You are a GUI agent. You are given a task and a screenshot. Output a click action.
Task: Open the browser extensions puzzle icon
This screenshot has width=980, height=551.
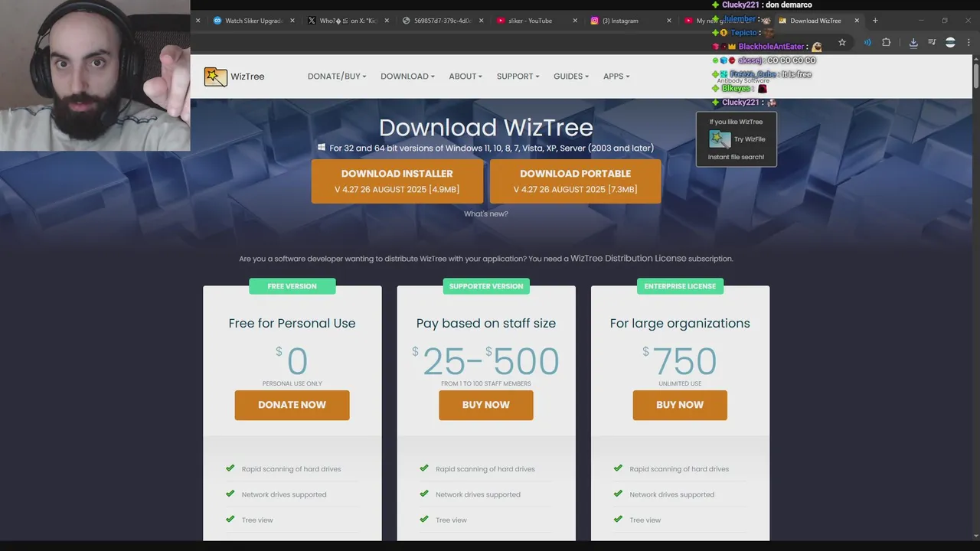pyautogui.click(x=887, y=43)
